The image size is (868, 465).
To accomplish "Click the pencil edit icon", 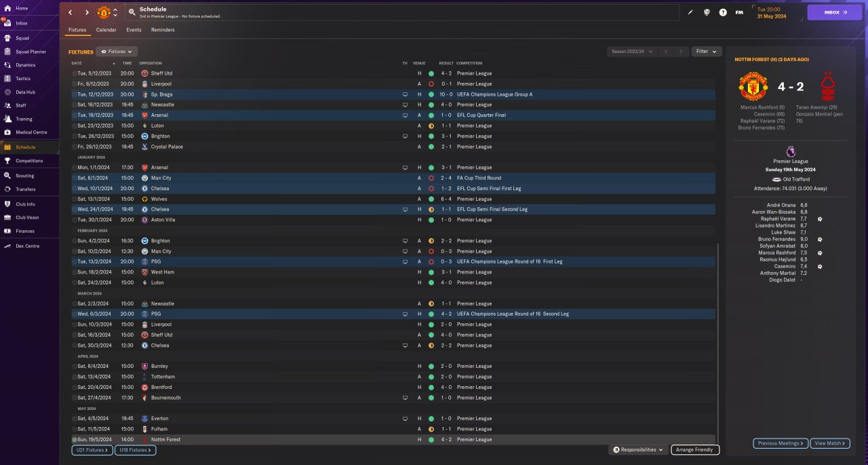I will (x=690, y=12).
